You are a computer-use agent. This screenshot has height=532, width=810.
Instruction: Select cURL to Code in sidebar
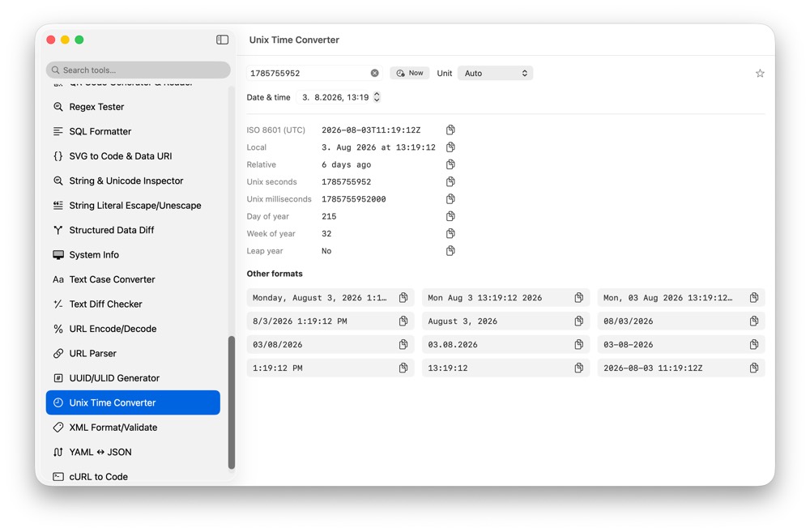point(133,476)
